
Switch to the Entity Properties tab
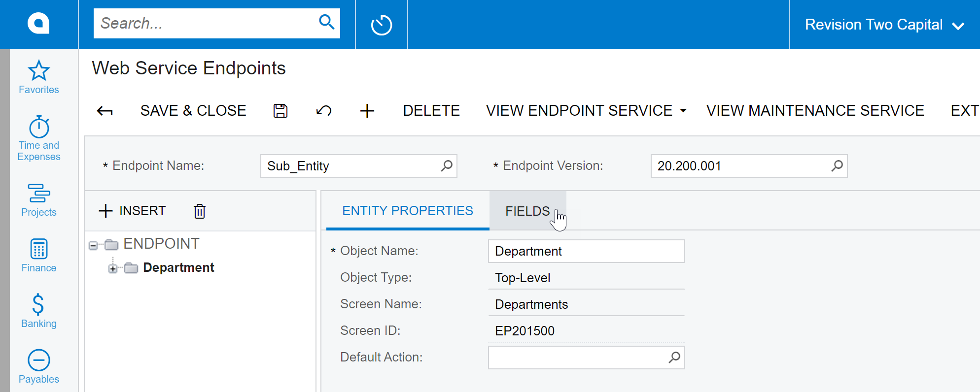point(407,211)
